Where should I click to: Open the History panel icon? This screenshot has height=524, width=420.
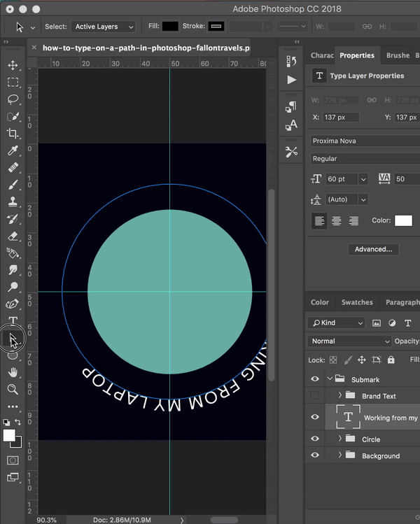[x=291, y=61]
